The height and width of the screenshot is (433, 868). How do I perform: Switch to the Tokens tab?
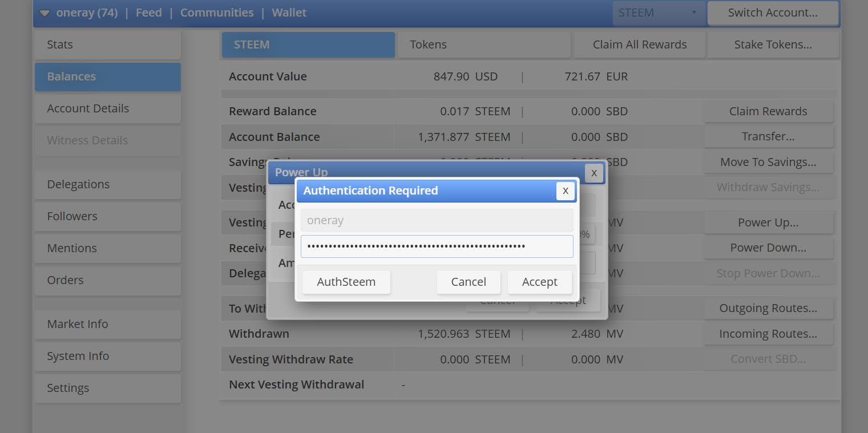point(484,44)
